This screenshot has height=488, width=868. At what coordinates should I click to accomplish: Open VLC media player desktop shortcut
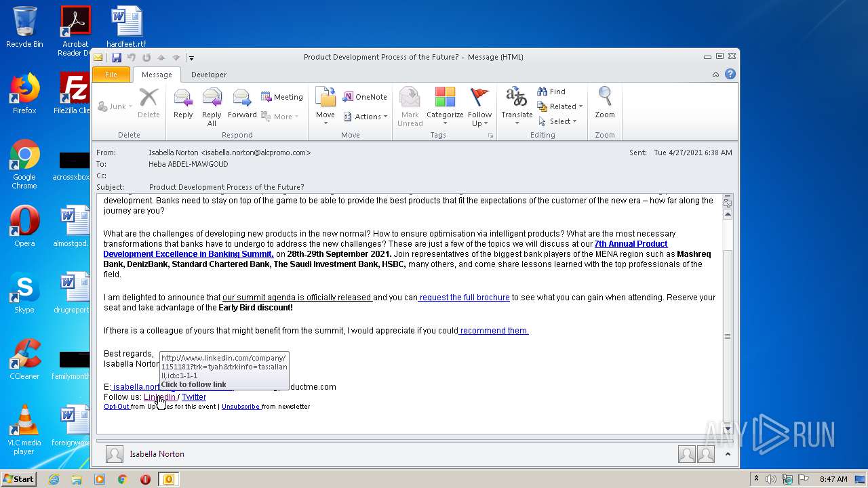point(24,430)
